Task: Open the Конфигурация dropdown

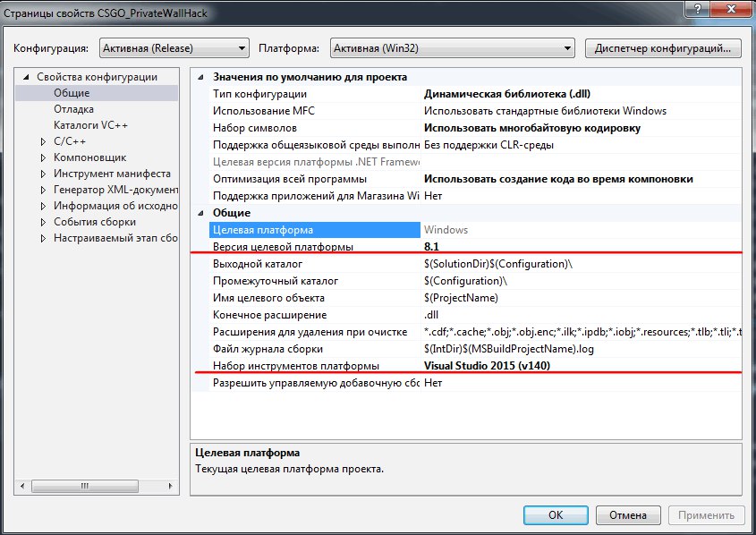Action: (174, 48)
